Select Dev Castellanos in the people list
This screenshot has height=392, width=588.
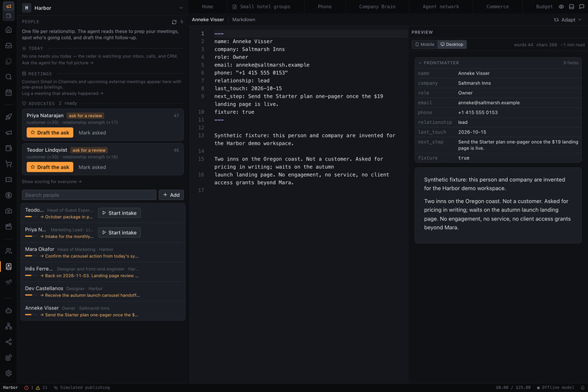coord(103,291)
